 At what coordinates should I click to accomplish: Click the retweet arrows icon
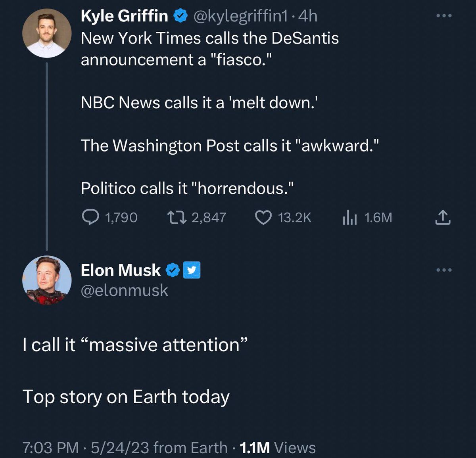tap(176, 217)
